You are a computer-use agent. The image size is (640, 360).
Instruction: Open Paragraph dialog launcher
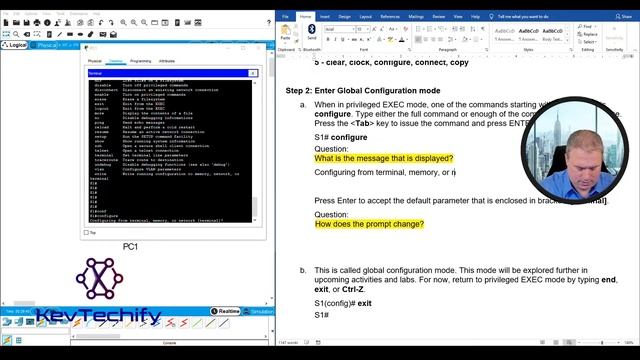click(x=486, y=50)
